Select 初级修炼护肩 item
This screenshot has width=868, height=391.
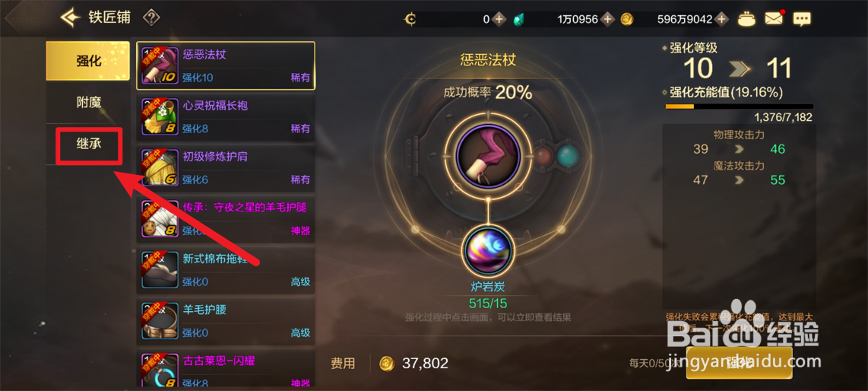click(x=226, y=168)
